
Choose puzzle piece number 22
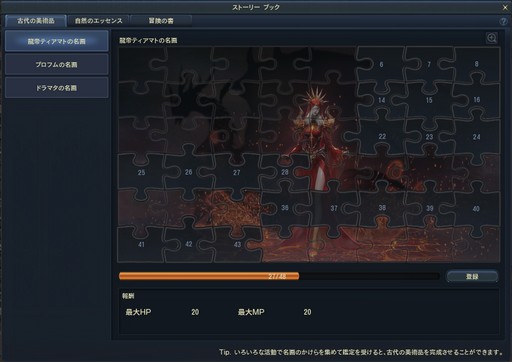(382, 136)
